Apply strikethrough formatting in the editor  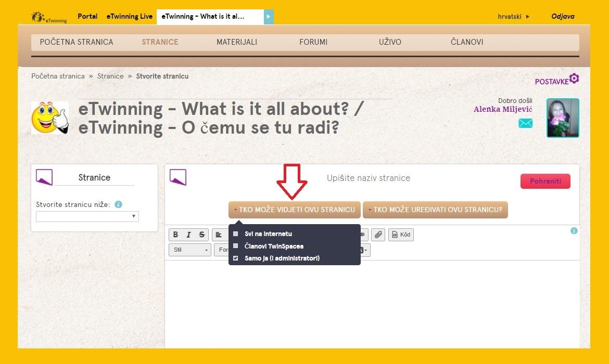201,235
